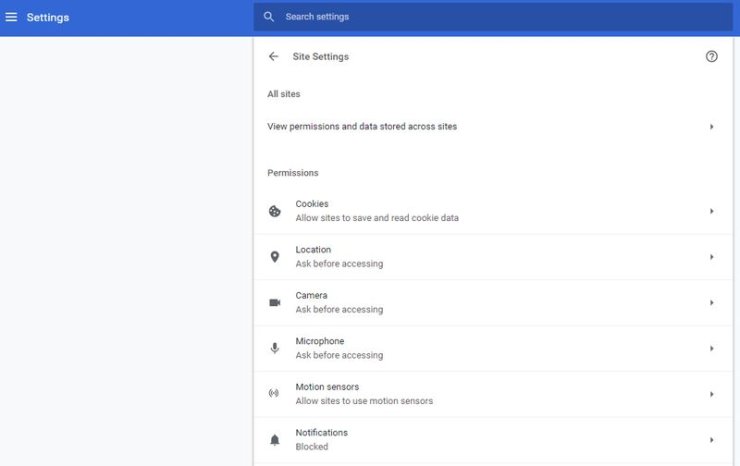The image size is (740, 466).
Task: Click the search magnifier icon
Action: point(269,17)
